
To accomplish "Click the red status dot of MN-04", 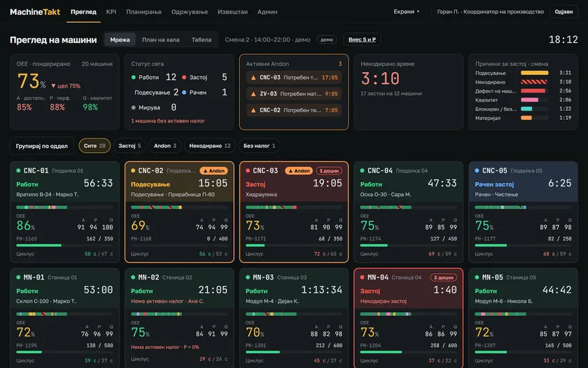I will pos(363,277).
